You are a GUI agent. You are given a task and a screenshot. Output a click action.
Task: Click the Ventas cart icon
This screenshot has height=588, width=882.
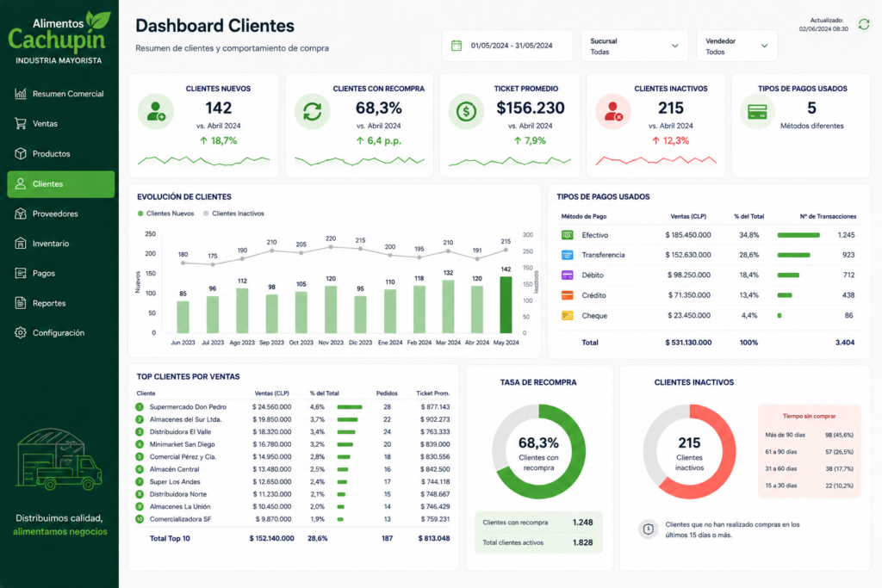point(21,124)
